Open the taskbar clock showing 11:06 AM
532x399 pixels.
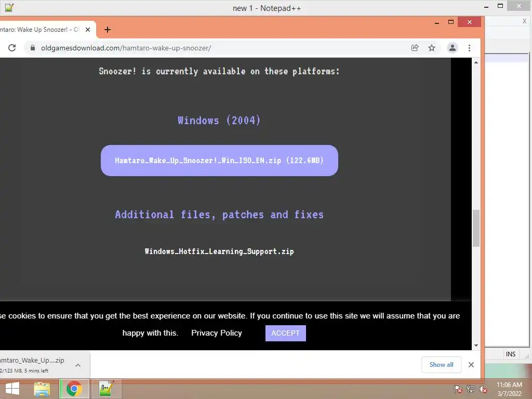click(509, 389)
